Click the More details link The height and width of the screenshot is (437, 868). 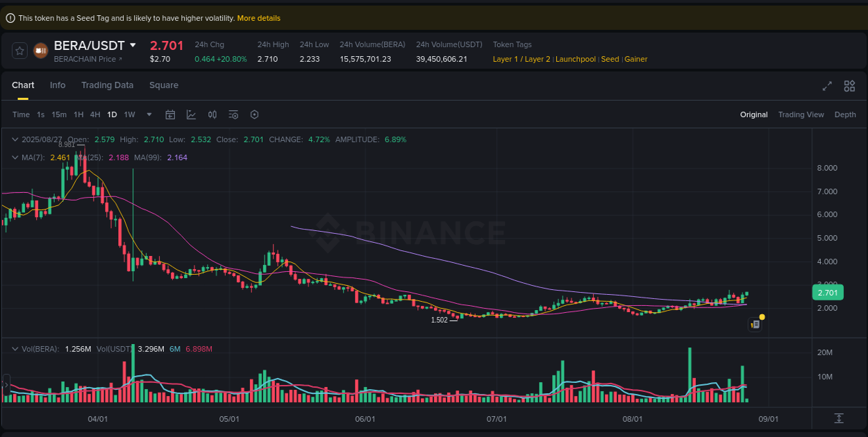(x=258, y=18)
